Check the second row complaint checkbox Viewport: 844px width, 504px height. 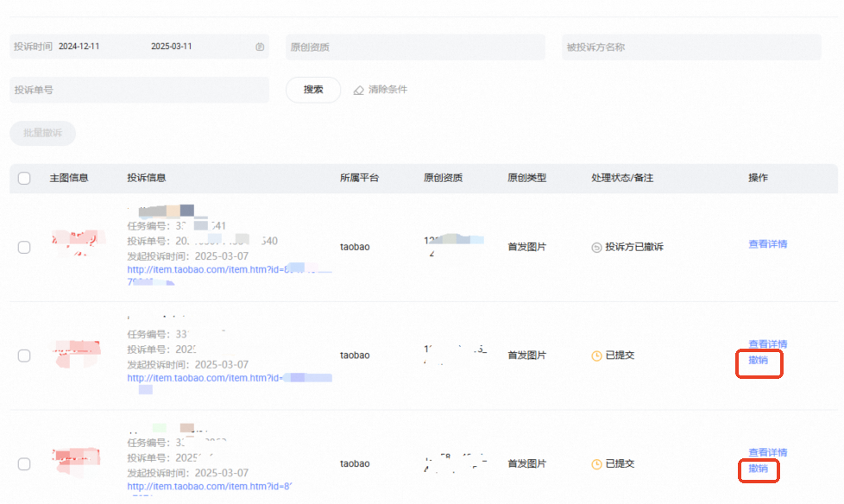pyautogui.click(x=24, y=356)
